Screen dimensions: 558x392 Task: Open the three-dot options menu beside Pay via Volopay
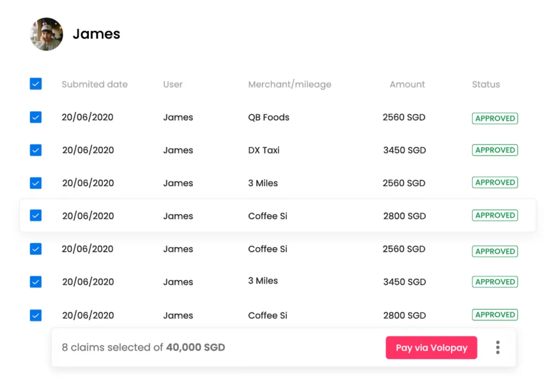[x=497, y=347]
